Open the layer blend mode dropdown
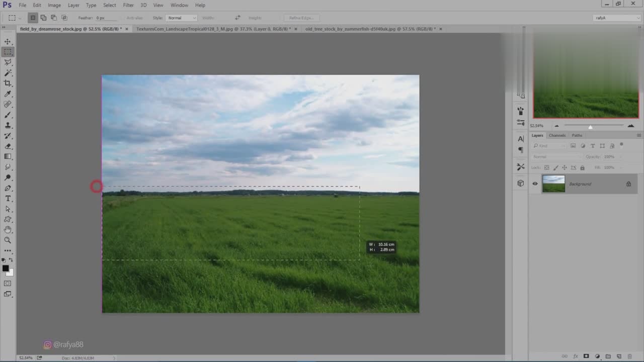This screenshot has width=644, height=362. click(x=557, y=156)
